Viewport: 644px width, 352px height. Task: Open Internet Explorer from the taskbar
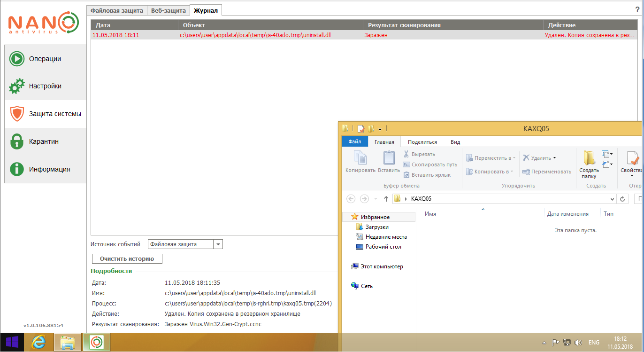(x=39, y=342)
